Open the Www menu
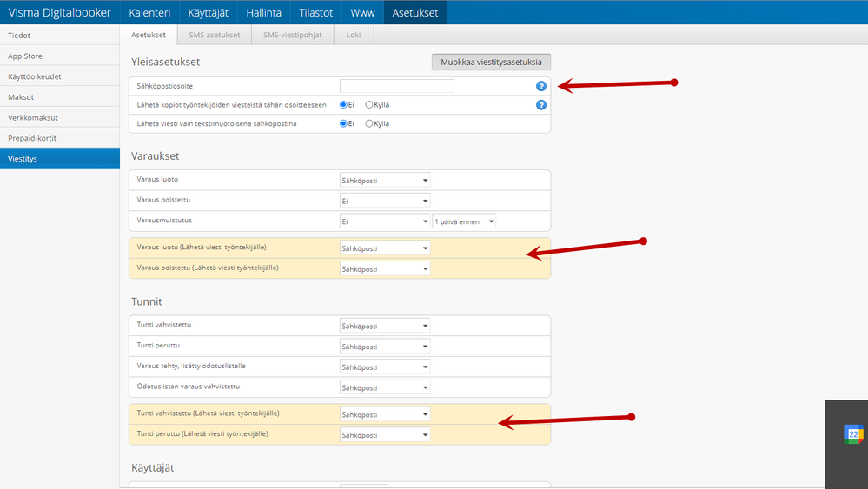Screen dimensions: 868x489 pyautogui.click(x=362, y=12)
